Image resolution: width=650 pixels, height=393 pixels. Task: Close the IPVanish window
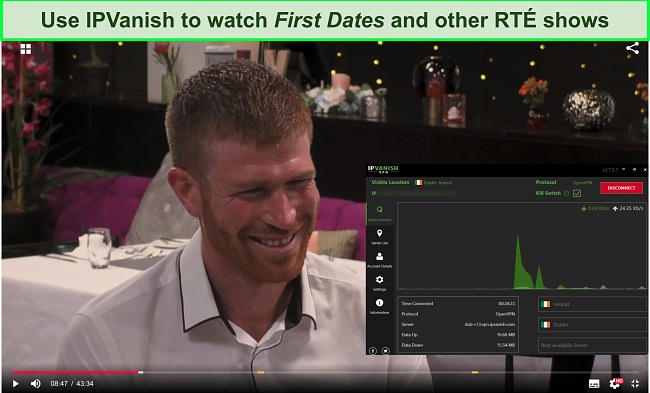click(x=645, y=170)
